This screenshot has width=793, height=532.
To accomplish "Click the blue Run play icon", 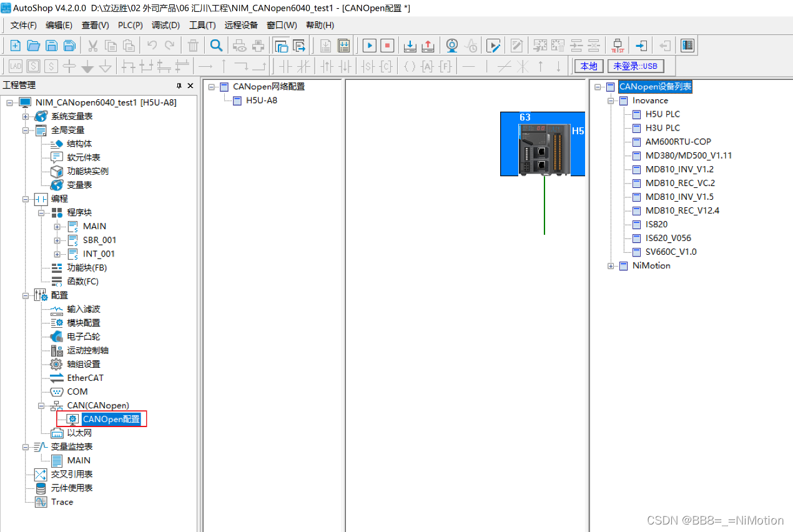I will coord(370,46).
